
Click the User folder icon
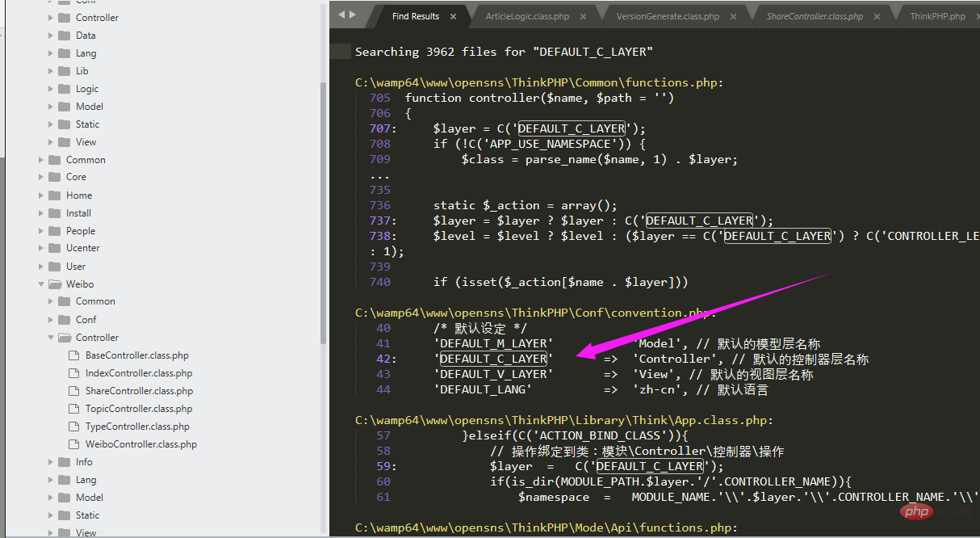click(x=54, y=267)
